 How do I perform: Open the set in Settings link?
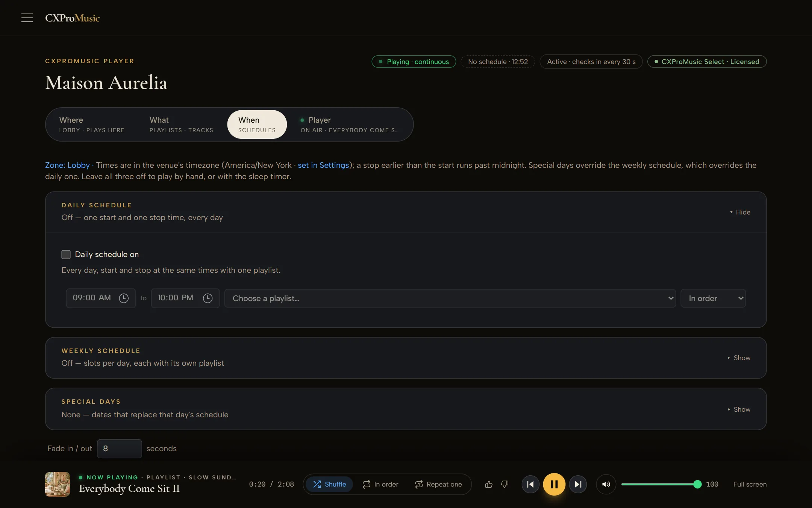click(323, 165)
